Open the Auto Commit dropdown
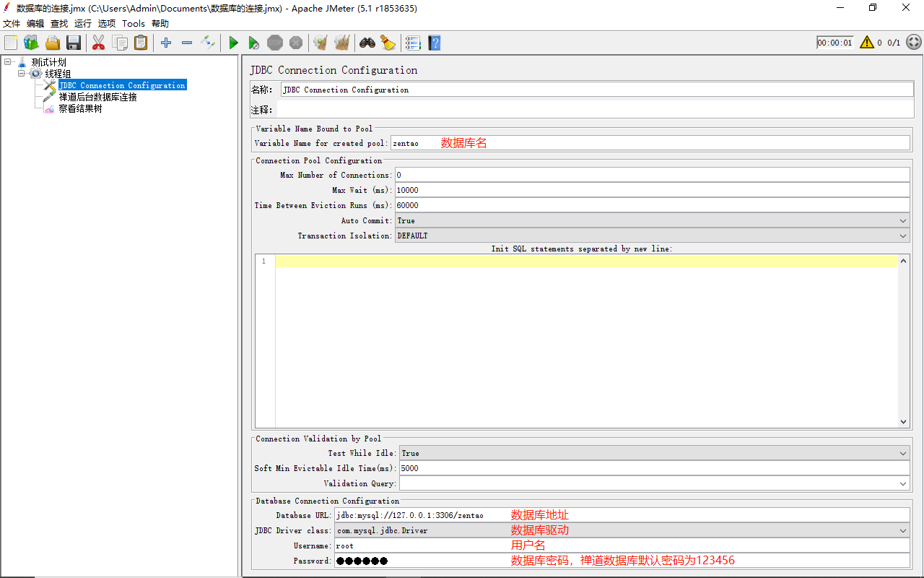The image size is (924, 578). point(652,220)
